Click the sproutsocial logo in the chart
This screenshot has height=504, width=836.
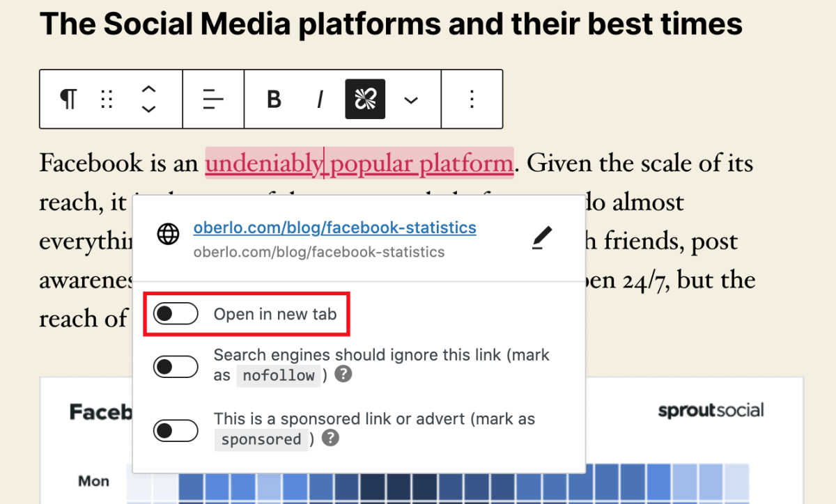[x=711, y=411]
